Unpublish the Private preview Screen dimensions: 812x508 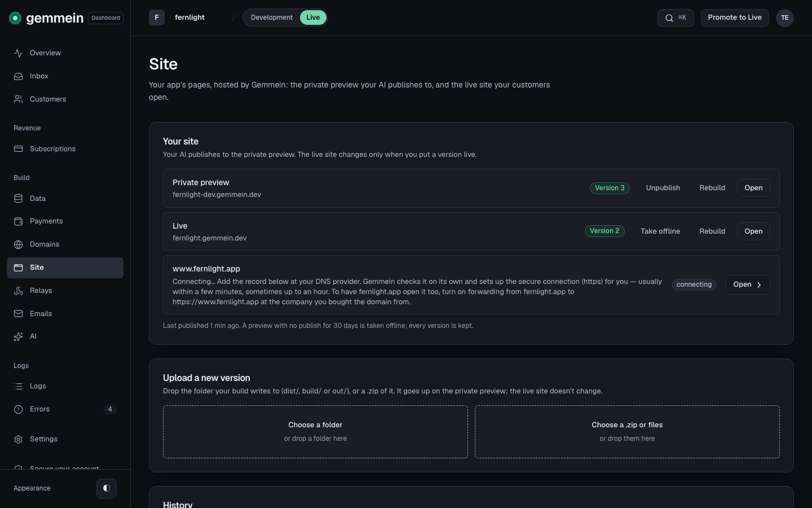pyautogui.click(x=663, y=188)
